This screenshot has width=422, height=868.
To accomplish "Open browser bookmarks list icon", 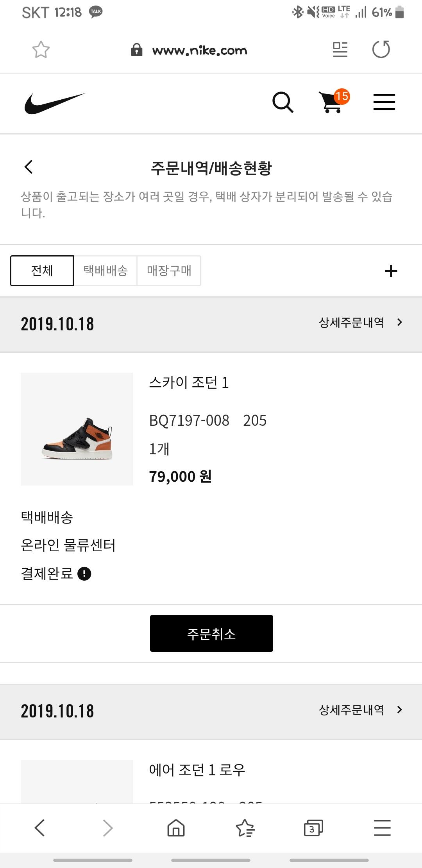I will pyautogui.click(x=245, y=828).
